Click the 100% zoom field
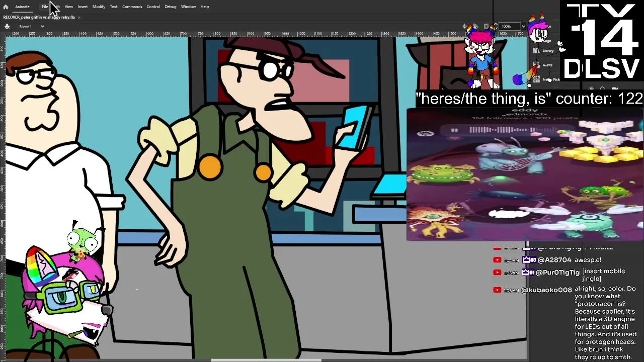Image resolution: width=644 pixels, height=362 pixels. (509, 26)
